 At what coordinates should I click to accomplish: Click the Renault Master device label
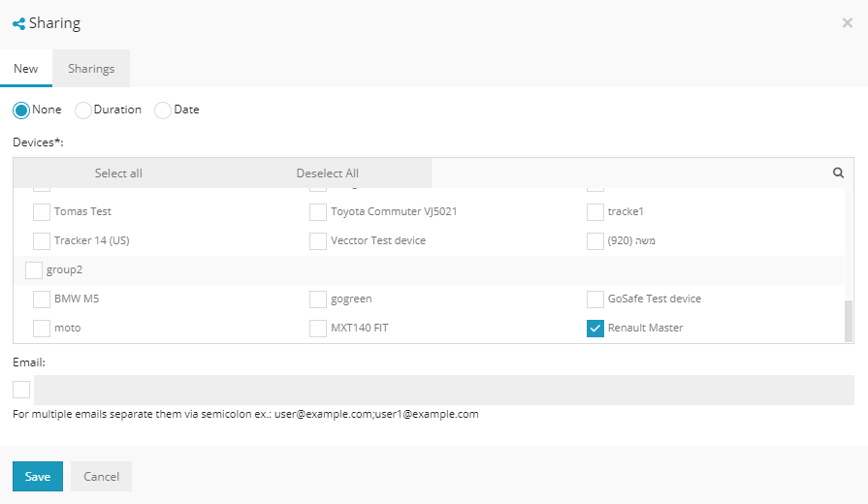pos(646,328)
